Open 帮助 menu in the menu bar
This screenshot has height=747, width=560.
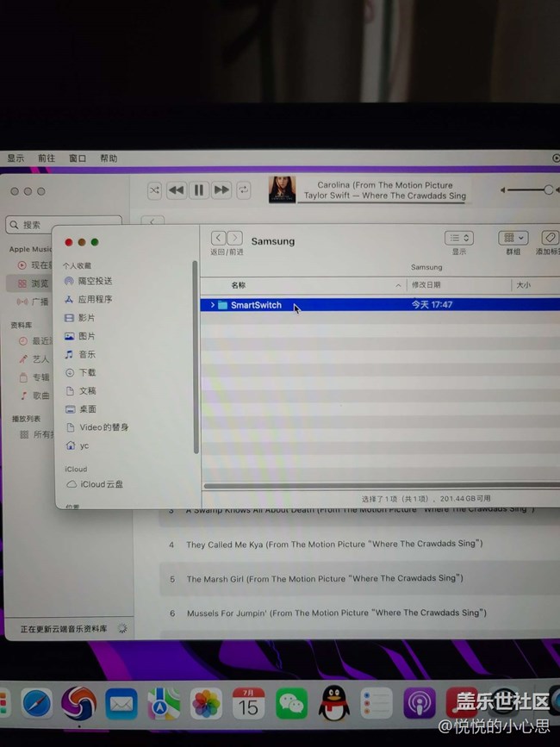pos(109,159)
